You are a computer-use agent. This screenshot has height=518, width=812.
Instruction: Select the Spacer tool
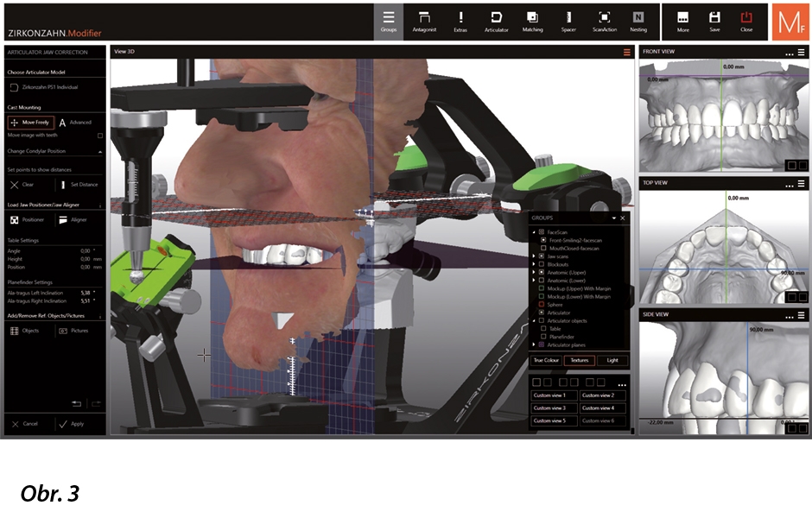pos(568,22)
